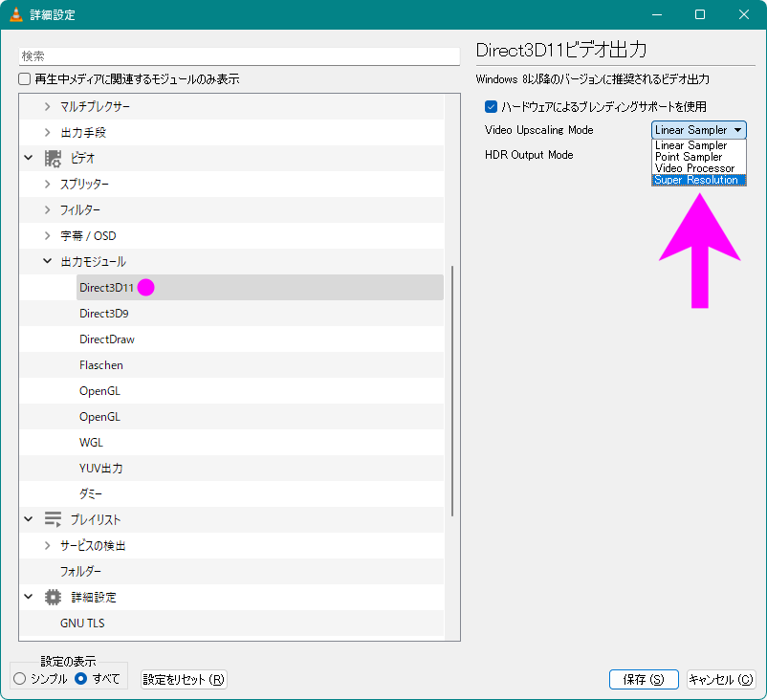Collapse the ビデオ category chevron
The height and width of the screenshot is (700, 767).
(29, 158)
